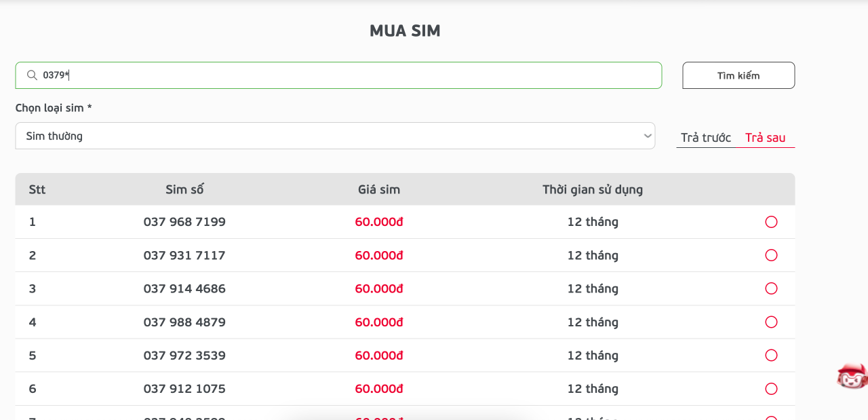Viewport: 868px width, 420px height.
Task: Click the search input containing 0379*
Action: pos(339,75)
